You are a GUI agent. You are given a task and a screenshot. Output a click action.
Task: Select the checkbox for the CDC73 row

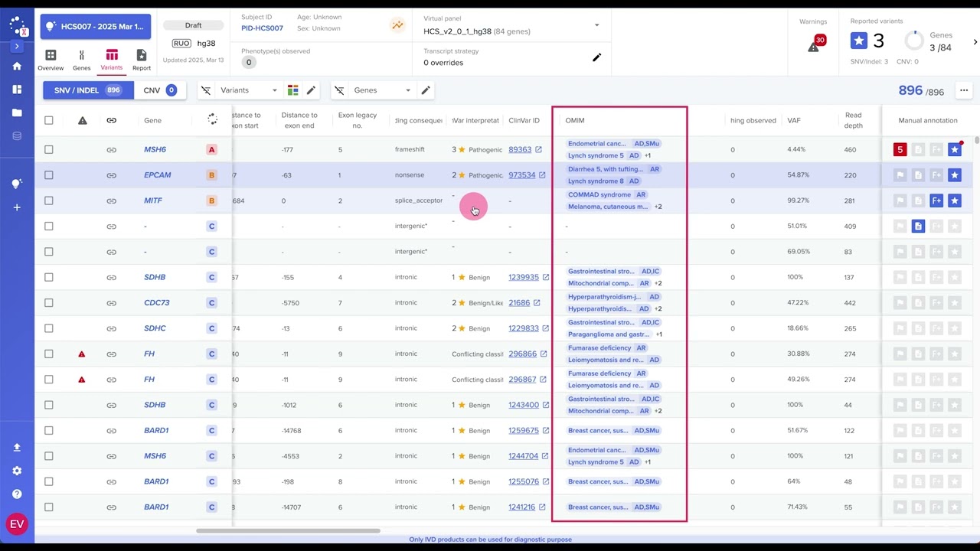tap(49, 303)
